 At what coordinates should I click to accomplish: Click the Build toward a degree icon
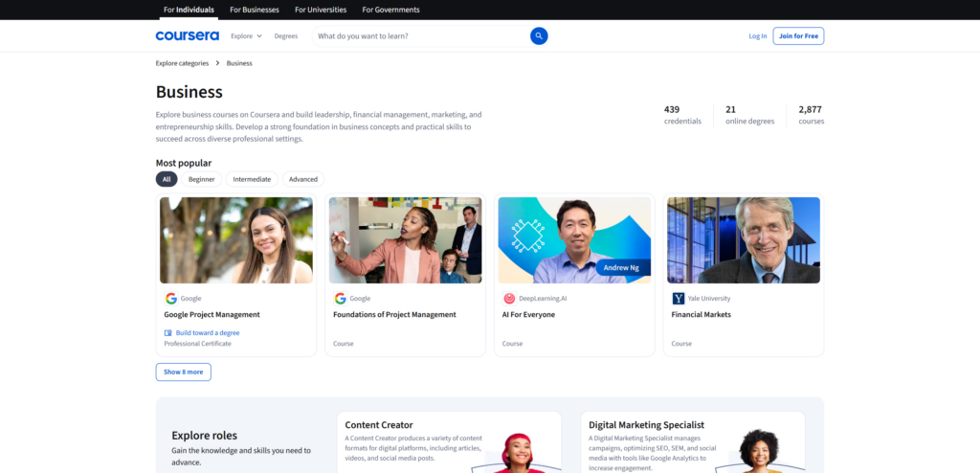point(168,332)
